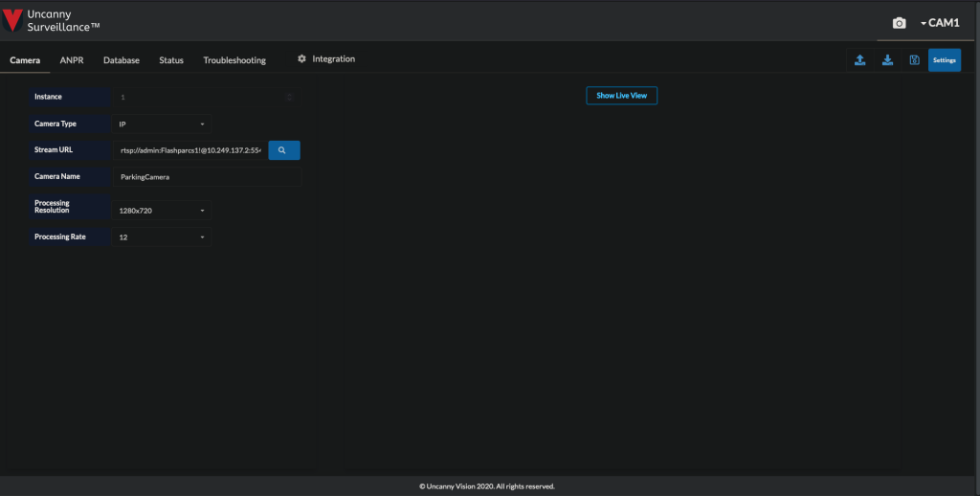
Task: Click the Uncanny Surveillance red logo
Action: pos(13,19)
